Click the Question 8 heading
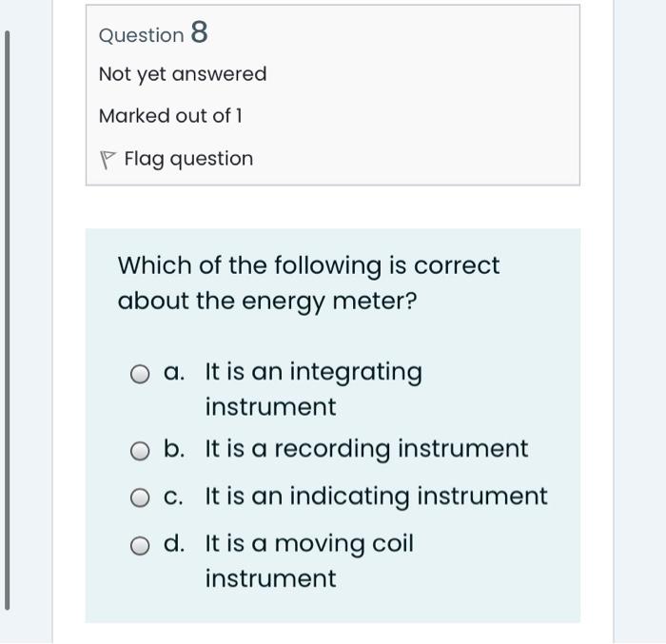666x644 pixels. click(x=152, y=34)
